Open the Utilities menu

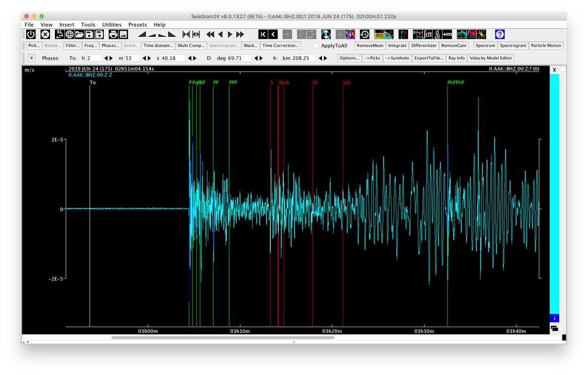tap(112, 25)
